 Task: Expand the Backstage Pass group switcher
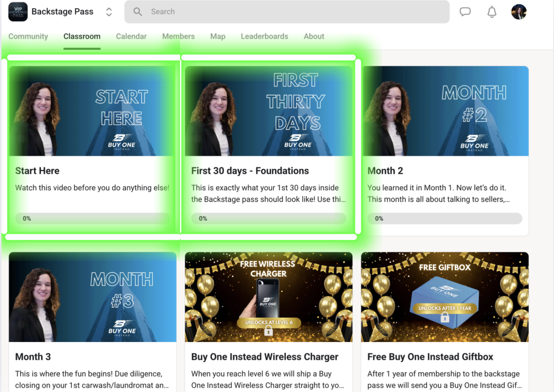point(109,12)
